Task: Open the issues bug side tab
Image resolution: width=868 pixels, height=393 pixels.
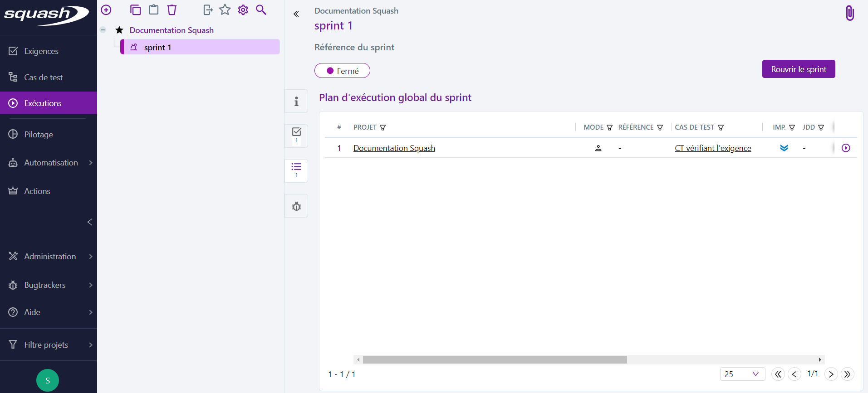Action: pos(296,206)
